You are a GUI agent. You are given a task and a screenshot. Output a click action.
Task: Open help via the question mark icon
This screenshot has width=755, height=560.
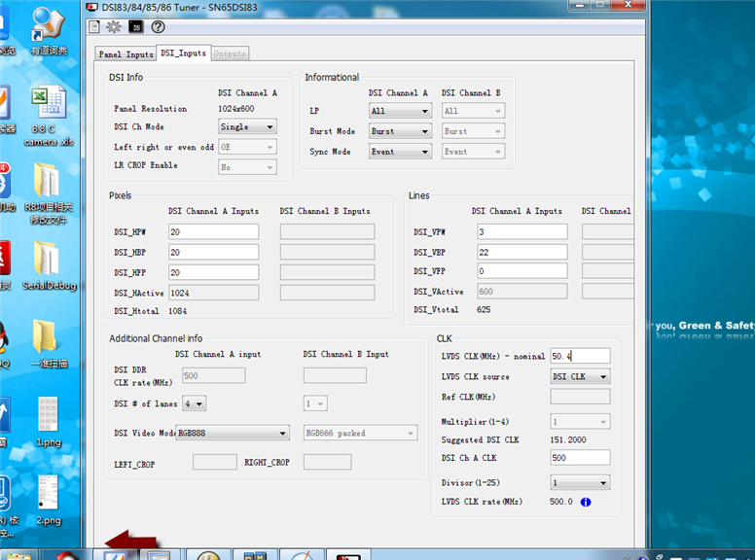(x=158, y=27)
